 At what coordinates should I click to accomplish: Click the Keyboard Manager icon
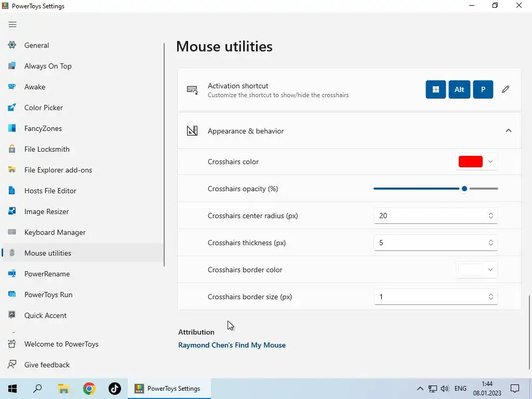[12, 232]
